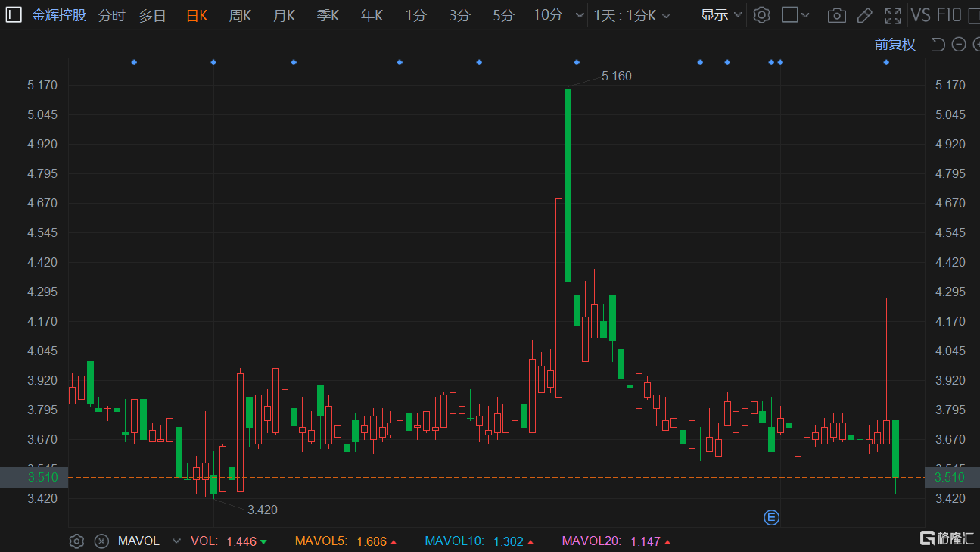The height and width of the screenshot is (552, 980).
Task: Select the 季K quarterly candlestick tab
Action: pyautogui.click(x=328, y=15)
